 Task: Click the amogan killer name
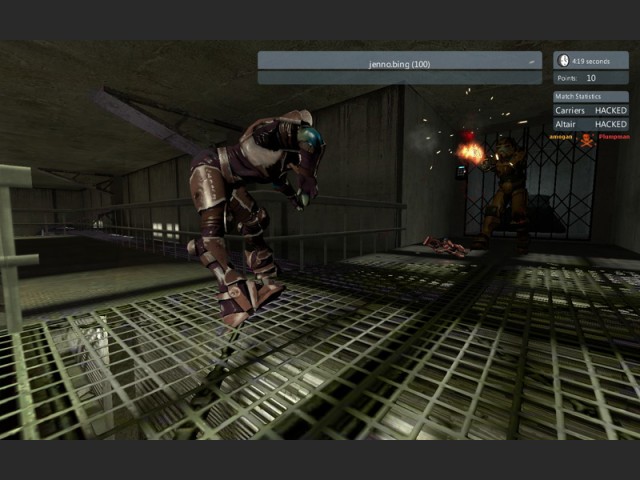pos(561,137)
